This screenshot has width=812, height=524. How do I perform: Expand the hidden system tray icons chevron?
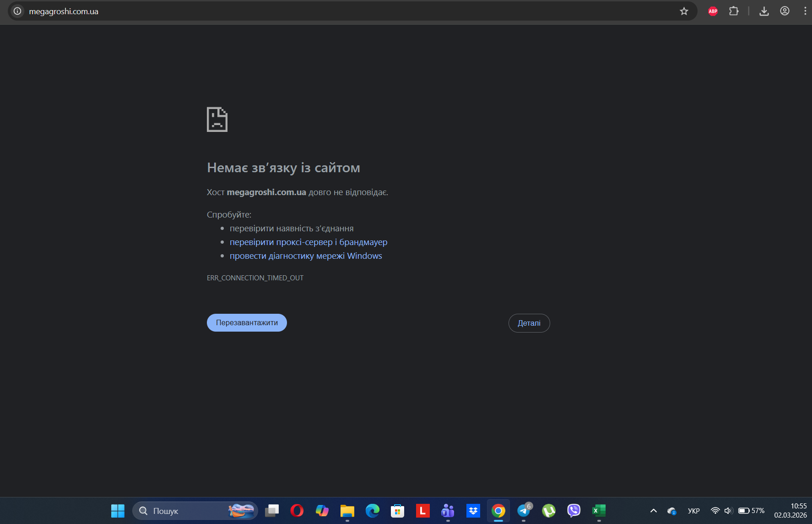654,511
